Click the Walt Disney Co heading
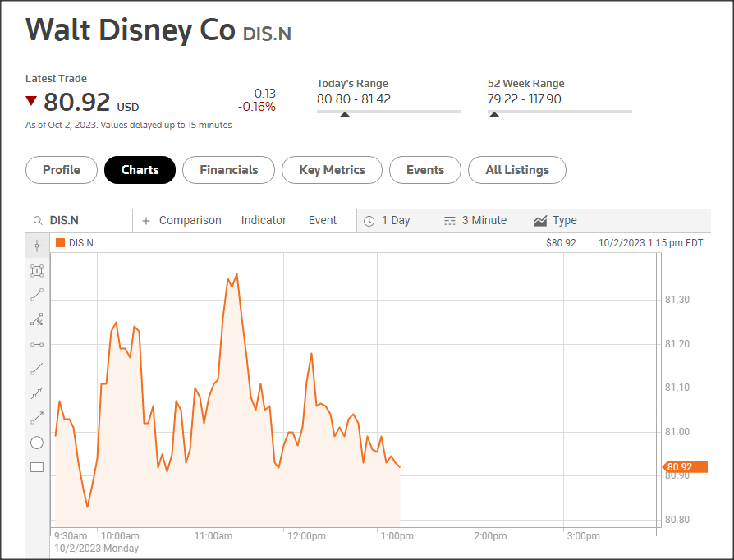The image size is (734, 560). pyautogui.click(x=131, y=30)
